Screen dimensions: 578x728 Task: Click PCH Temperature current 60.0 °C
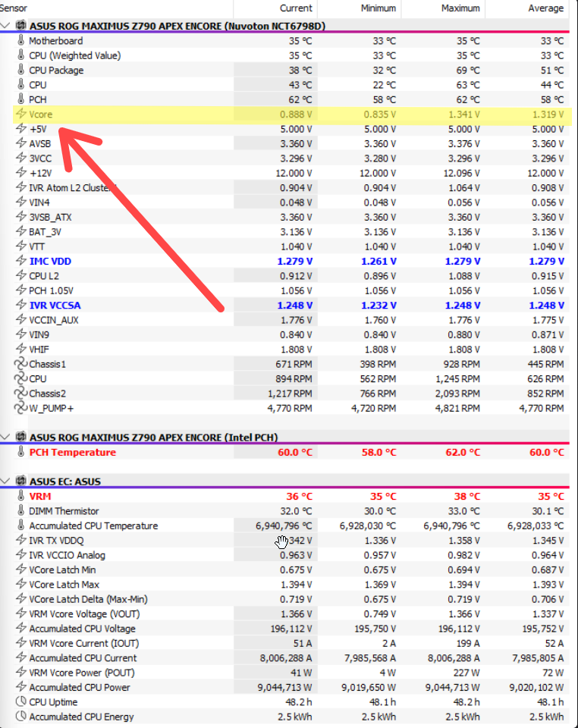tap(295, 452)
